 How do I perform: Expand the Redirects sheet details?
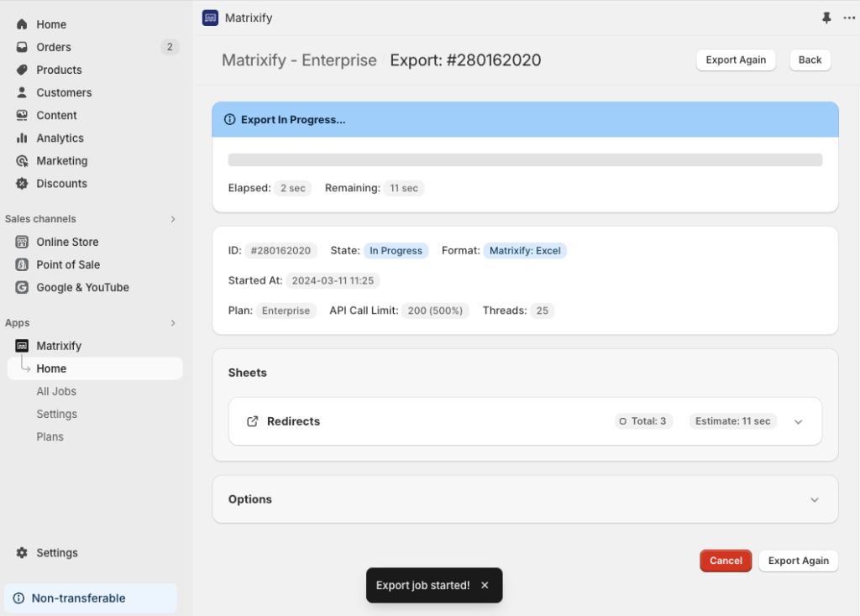tap(797, 421)
